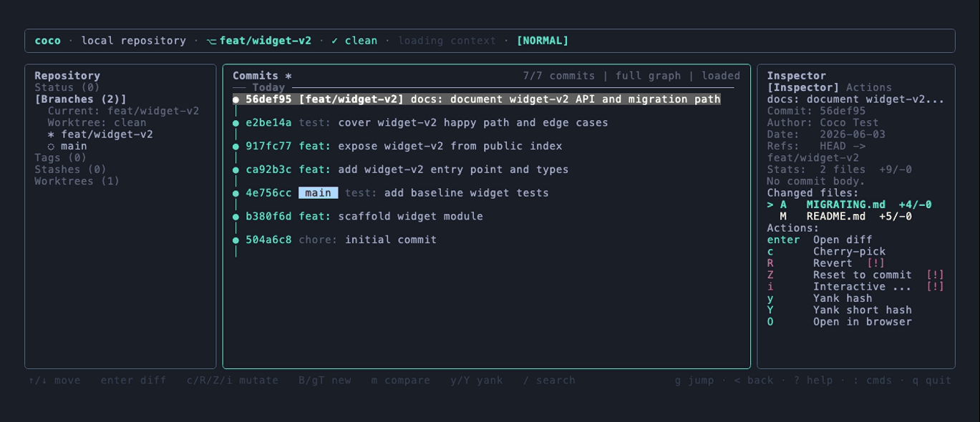The image size is (980, 422).
Task: Click the warning marker beside Revert
Action: [875, 263]
